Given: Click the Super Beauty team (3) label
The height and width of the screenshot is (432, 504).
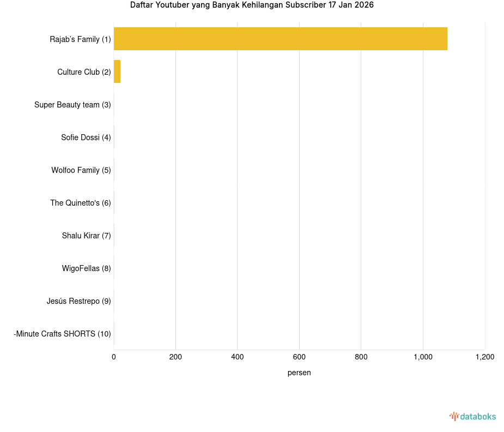Looking at the screenshot, I should click(x=72, y=105).
